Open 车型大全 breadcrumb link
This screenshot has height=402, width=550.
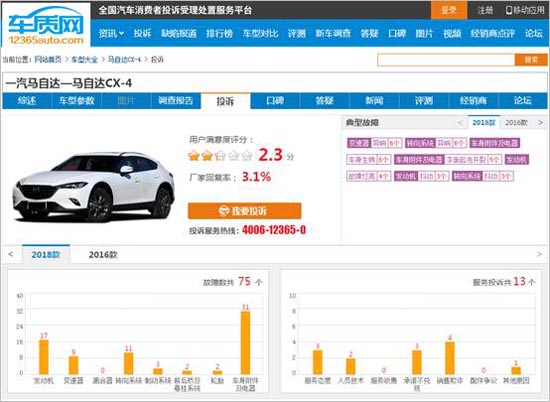coord(85,60)
